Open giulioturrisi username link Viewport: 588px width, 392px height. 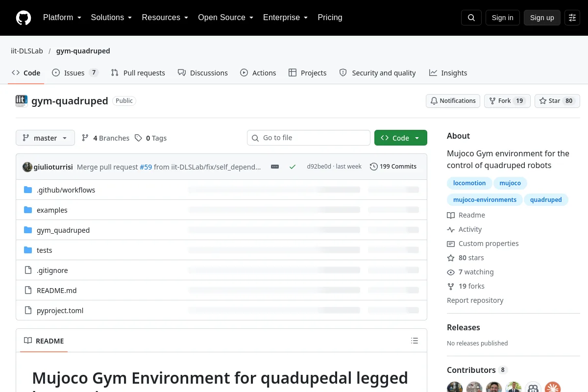[x=53, y=167]
